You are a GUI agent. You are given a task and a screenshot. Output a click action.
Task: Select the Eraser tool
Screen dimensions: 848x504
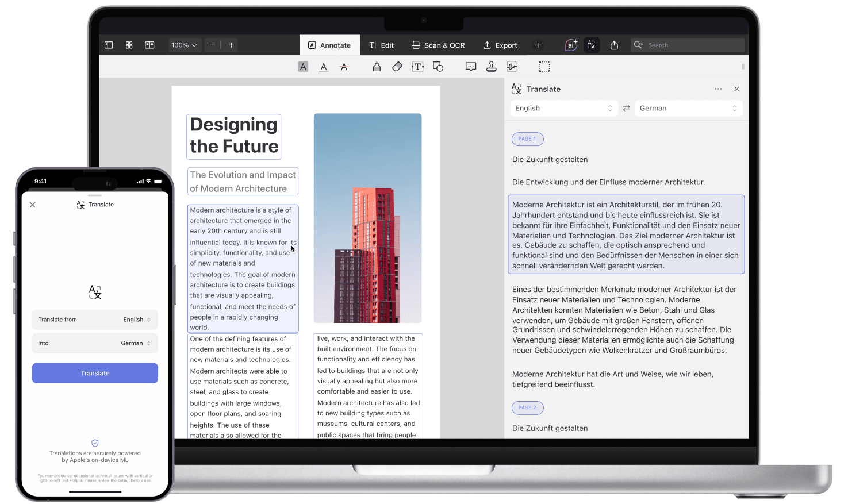pos(397,67)
